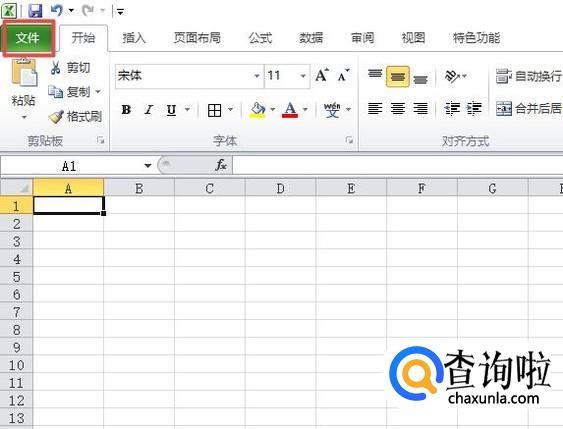Viewport: 563px width, 429px height.
Task: Select the Cut (剪切) scissors icon
Action: click(x=56, y=67)
